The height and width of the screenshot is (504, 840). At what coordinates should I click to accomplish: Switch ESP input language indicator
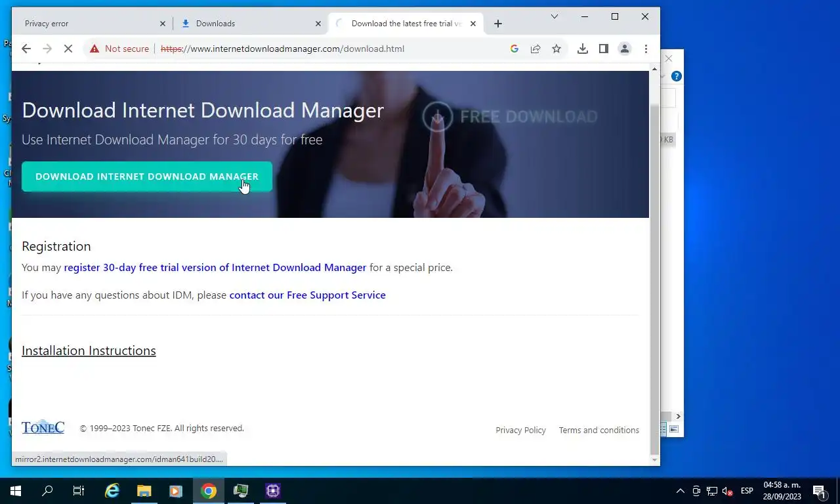click(x=747, y=491)
